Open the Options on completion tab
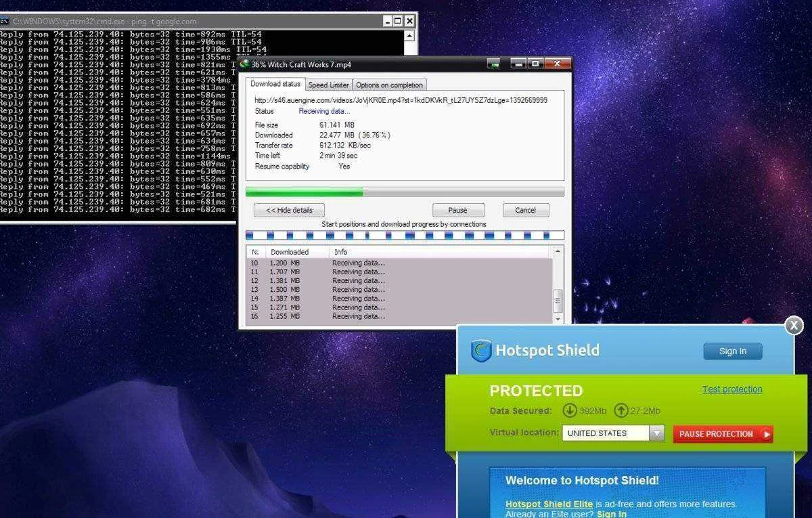 coord(389,85)
